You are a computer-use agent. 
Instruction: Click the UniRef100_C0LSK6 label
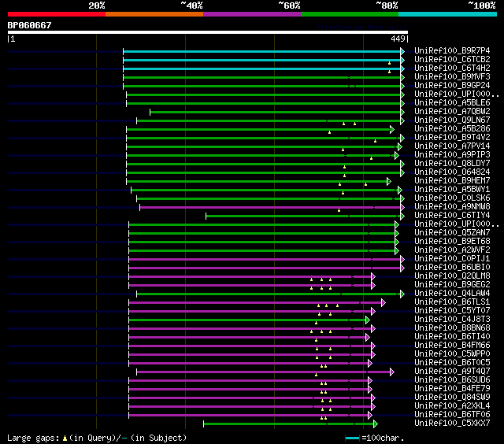pos(452,198)
